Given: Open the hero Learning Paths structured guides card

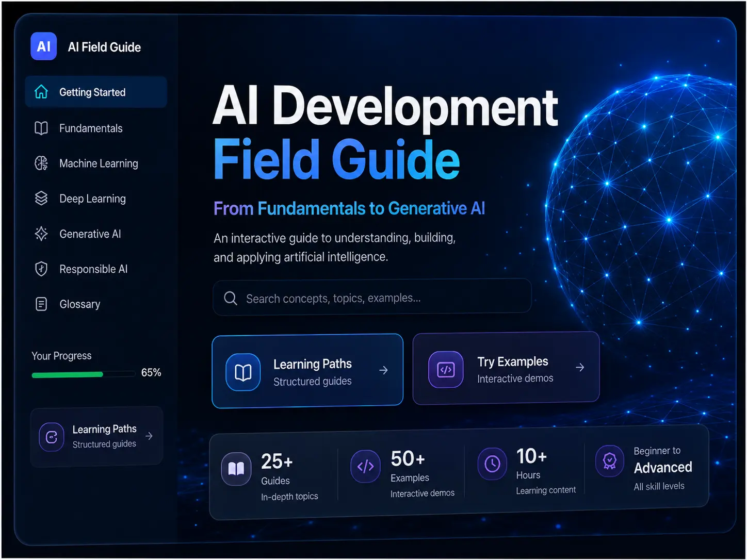Looking at the screenshot, I should pyautogui.click(x=307, y=371).
